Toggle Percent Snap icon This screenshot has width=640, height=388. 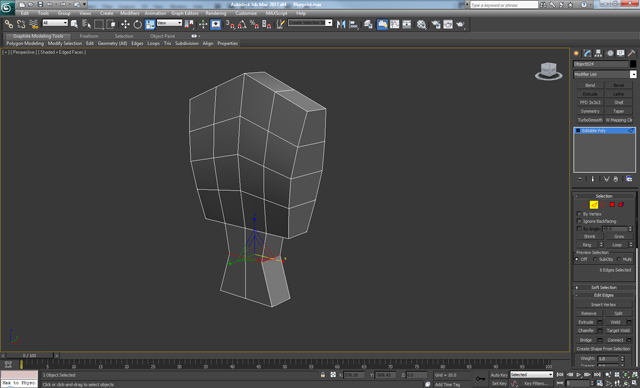click(254, 24)
